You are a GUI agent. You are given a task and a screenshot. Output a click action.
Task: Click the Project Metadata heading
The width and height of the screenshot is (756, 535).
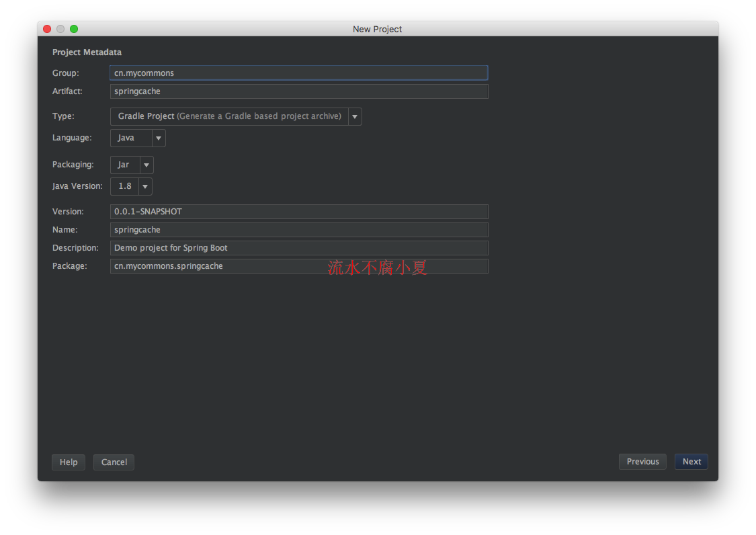[x=87, y=52]
